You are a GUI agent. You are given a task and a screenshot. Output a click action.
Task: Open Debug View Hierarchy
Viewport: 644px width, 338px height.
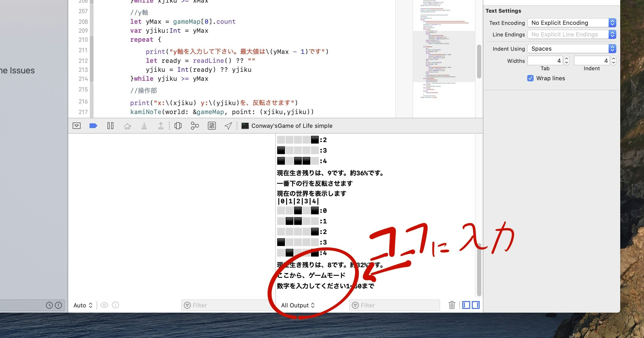tap(178, 126)
